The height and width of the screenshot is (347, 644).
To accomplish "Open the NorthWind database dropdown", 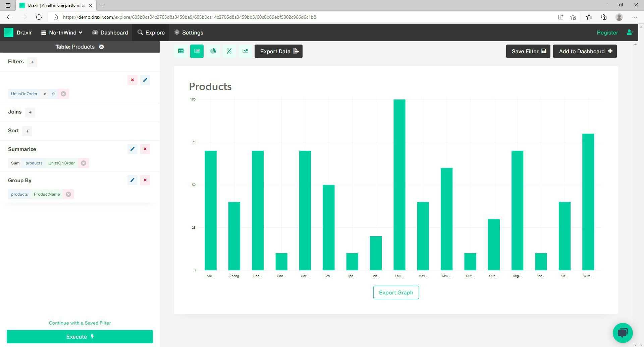I will (62, 32).
